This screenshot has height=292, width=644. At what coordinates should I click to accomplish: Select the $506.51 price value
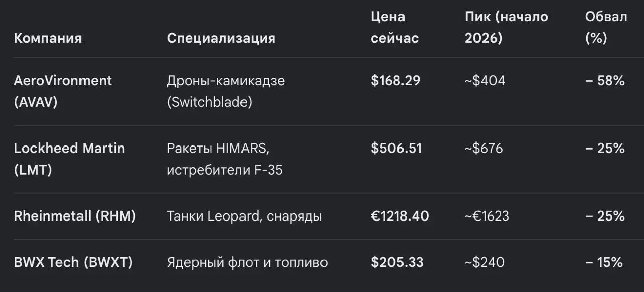396,149
